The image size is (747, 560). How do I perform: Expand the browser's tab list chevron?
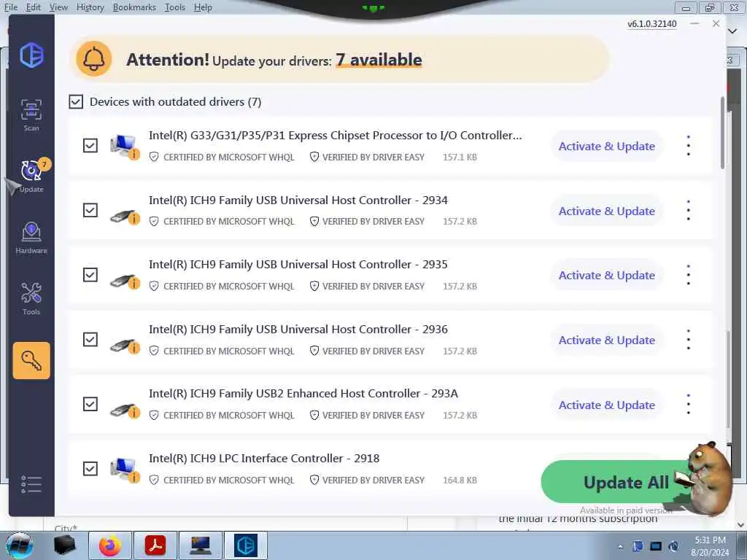pyautogui.click(x=732, y=31)
